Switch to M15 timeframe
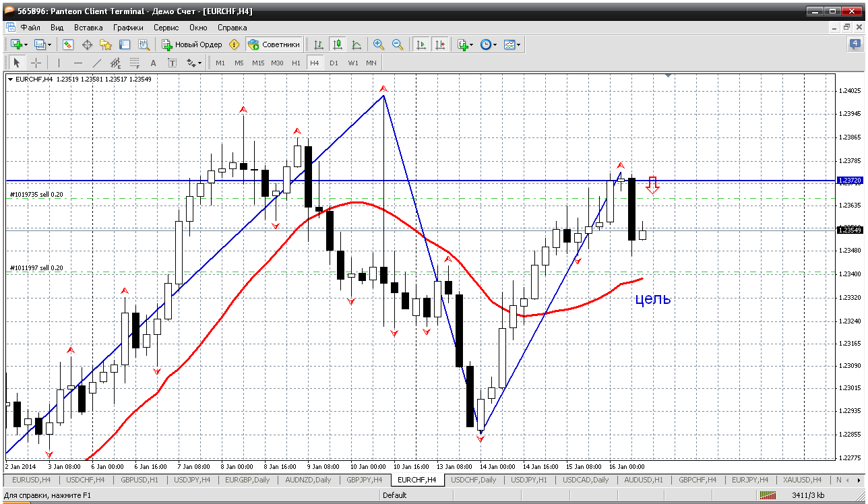Image resolution: width=868 pixels, height=504 pixels. [x=258, y=63]
